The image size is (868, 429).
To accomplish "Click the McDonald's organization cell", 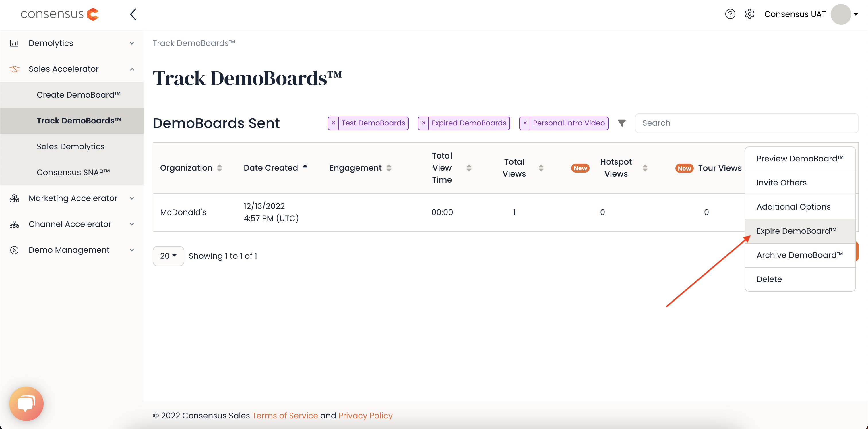I will tap(183, 212).
